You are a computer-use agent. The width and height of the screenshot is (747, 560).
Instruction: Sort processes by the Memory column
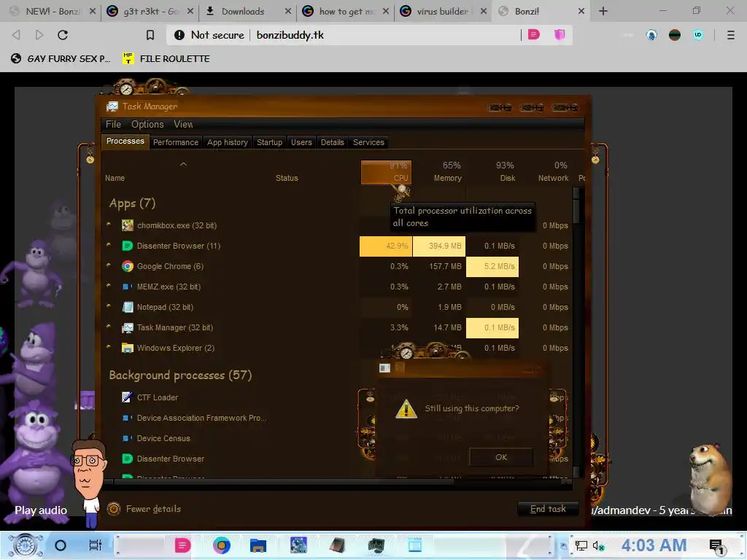[447, 172]
